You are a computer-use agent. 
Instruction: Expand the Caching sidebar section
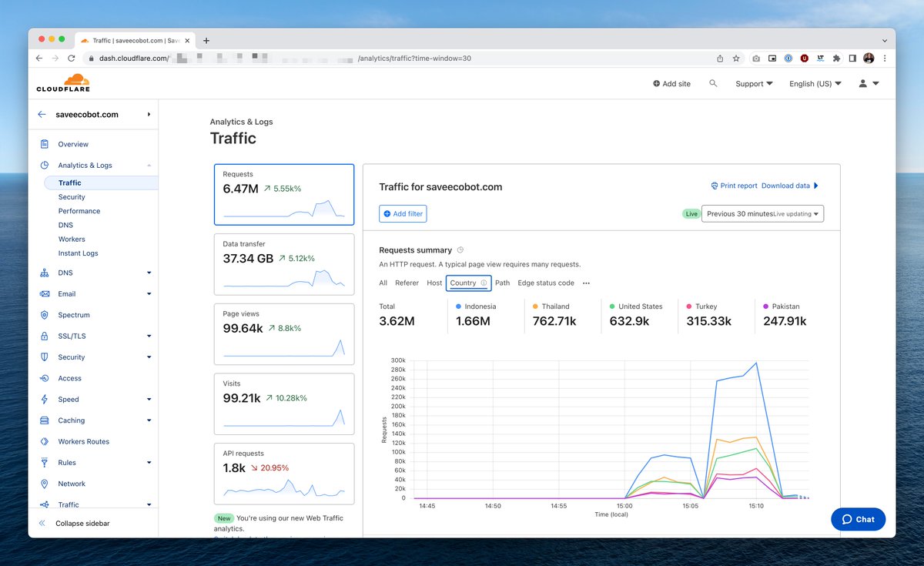(x=149, y=420)
